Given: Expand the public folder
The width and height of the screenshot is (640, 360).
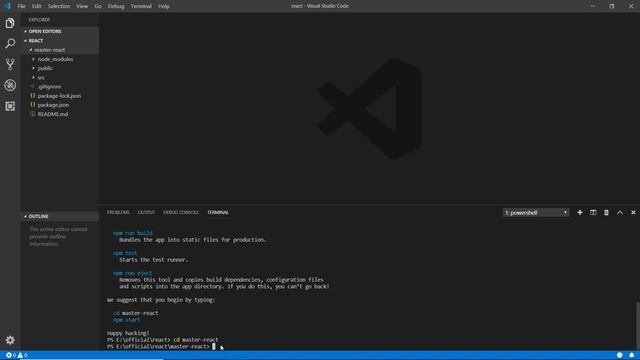Looking at the screenshot, I should [60, 68].
